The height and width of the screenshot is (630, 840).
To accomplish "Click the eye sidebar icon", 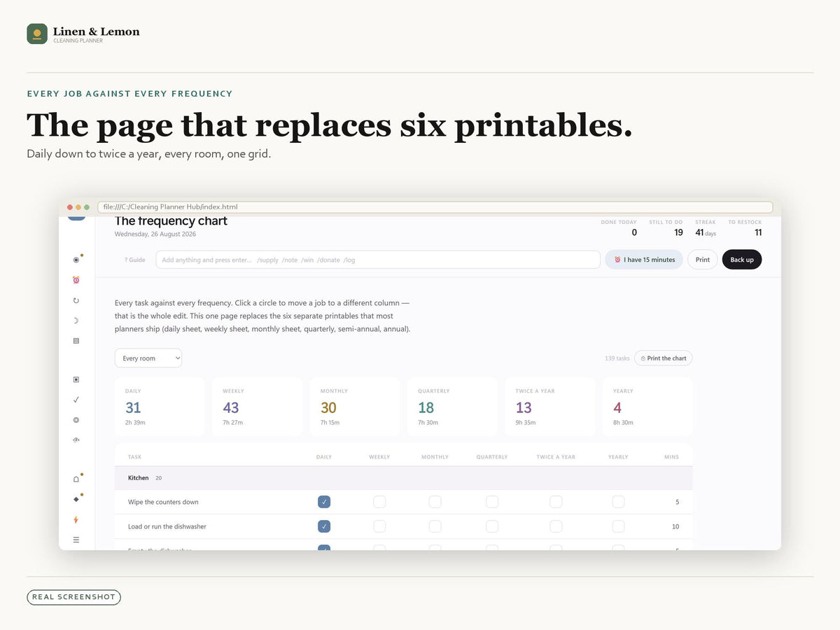I will pos(76,440).
